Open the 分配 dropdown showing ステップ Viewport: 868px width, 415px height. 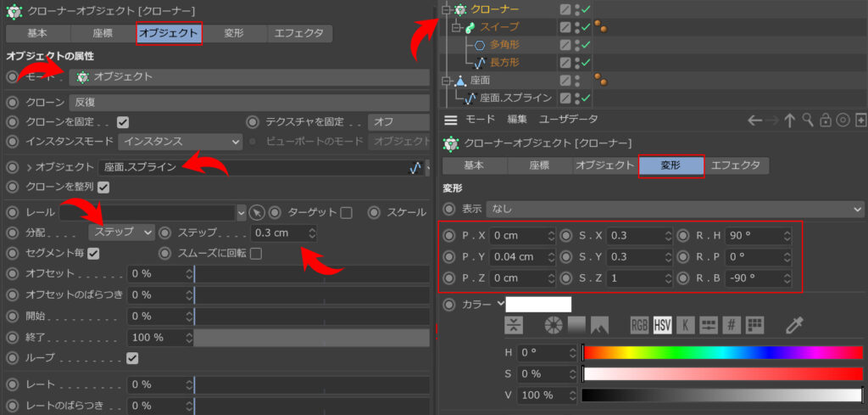coord(122,232)
